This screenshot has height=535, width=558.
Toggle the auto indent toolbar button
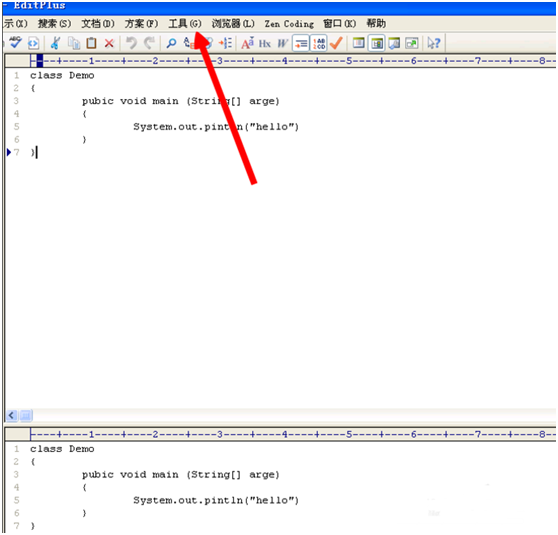[x=301, y=43]
